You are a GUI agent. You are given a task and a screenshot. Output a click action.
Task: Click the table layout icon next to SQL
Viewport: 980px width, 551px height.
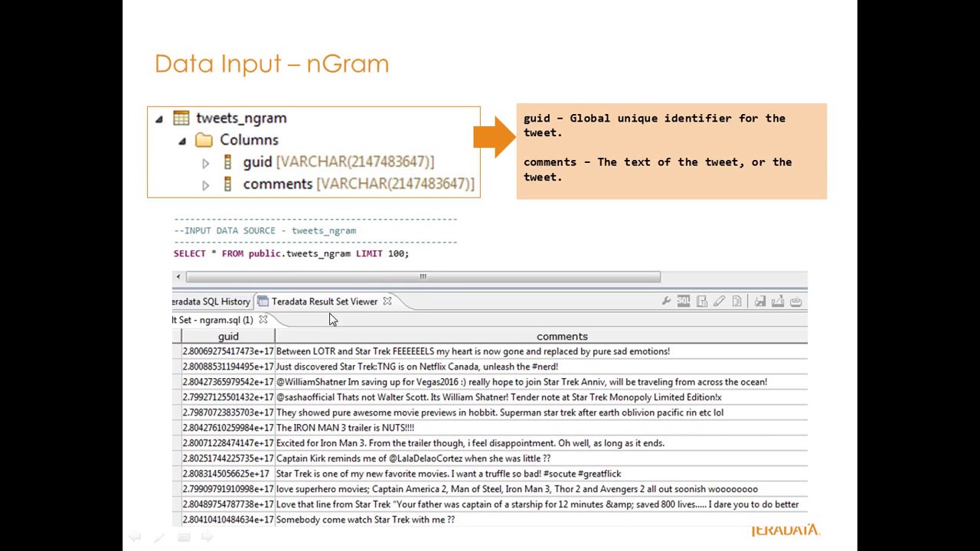pos(701,302)
